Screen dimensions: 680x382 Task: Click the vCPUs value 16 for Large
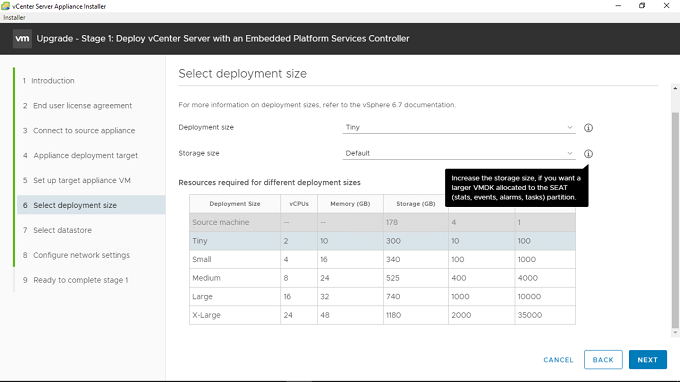[x=287, y=297]
